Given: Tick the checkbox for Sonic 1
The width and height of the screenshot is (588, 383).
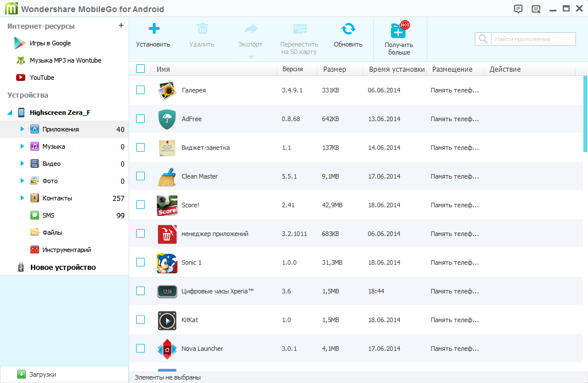Looking at the screenshot, I should [x=140, y=262].
